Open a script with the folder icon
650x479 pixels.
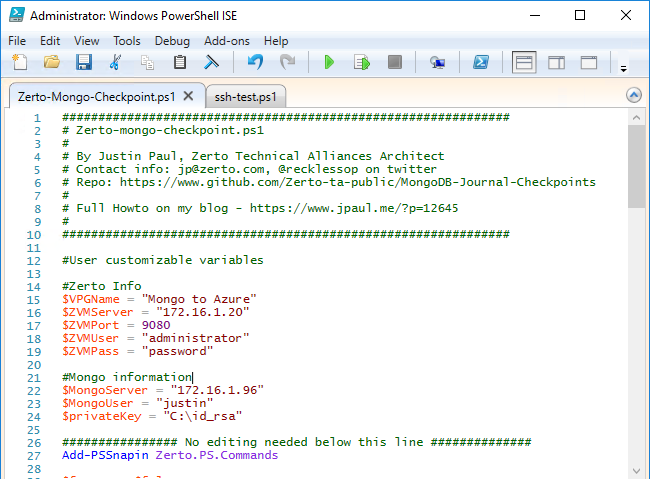(x=52, y=63)
